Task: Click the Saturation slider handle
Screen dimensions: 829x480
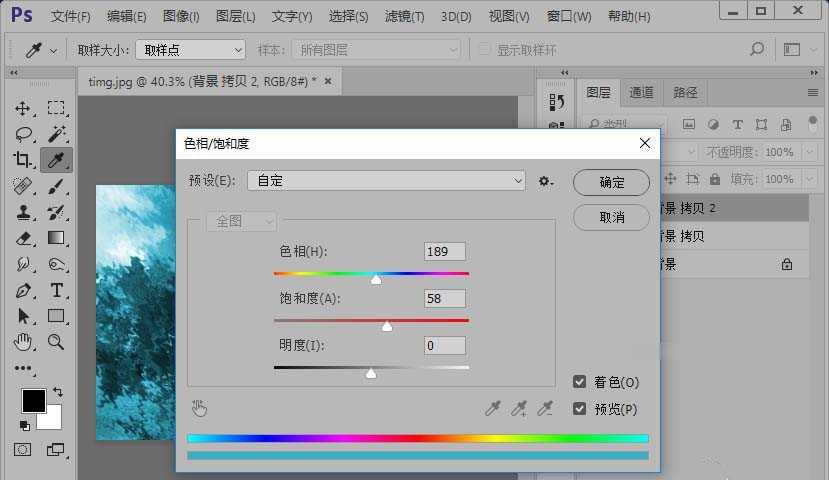Action: [x=387, y=326]
